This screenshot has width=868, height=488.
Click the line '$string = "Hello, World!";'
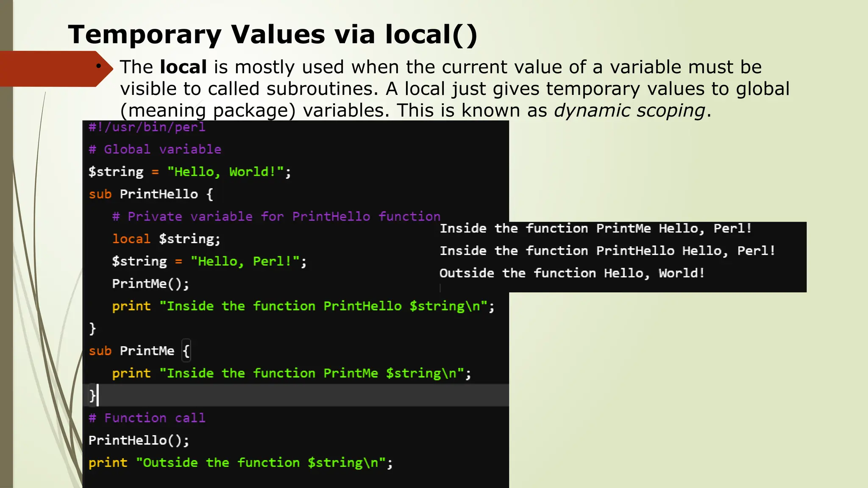tap(190, 172)
